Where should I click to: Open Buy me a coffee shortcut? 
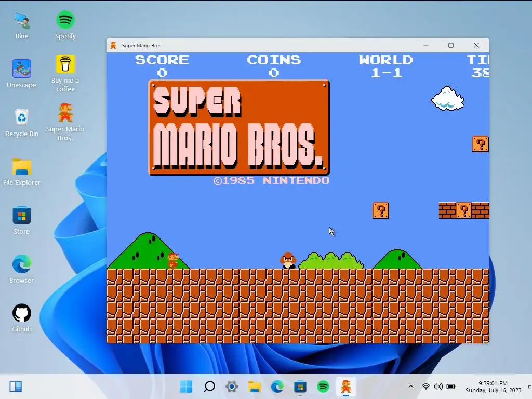[65, 74]
